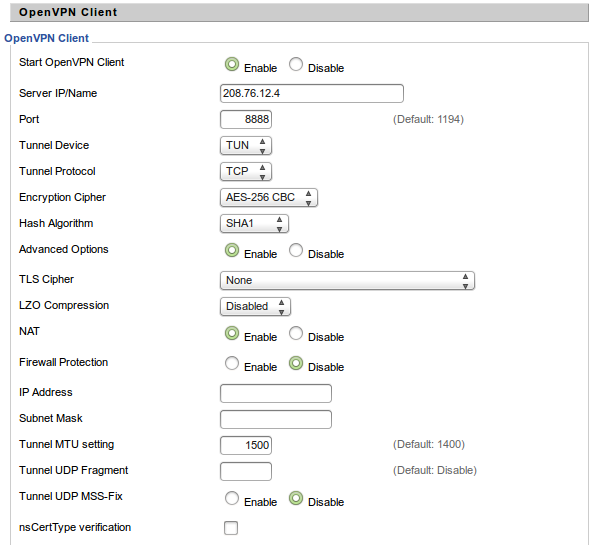Disable NAT radio option
This screenshot has height=545, width=590.
pos(296,333)
